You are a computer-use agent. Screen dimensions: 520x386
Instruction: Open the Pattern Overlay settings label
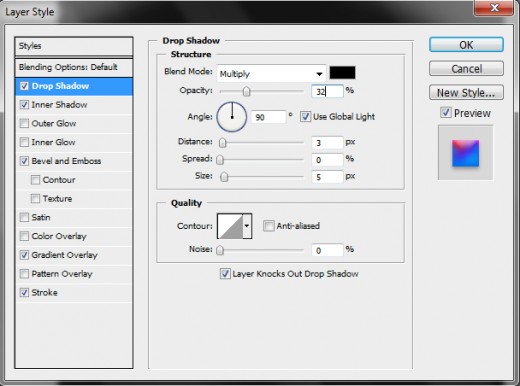pyautogui.click(x=62, y=274)
